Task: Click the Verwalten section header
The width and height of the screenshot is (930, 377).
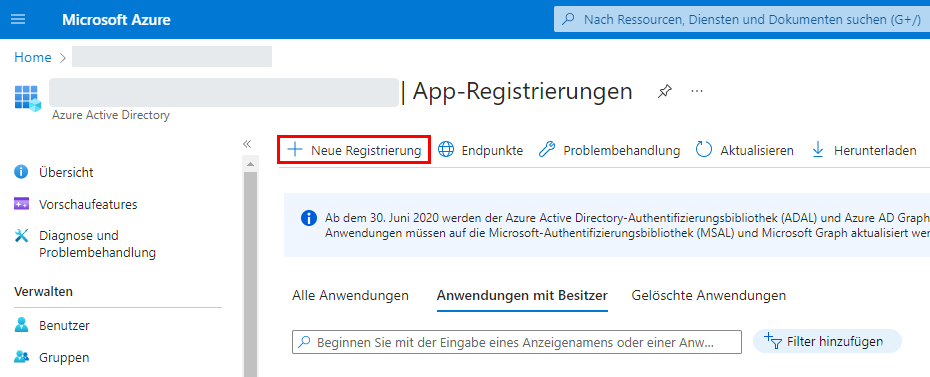Action: pyautogui.click(x=43, y=292)
